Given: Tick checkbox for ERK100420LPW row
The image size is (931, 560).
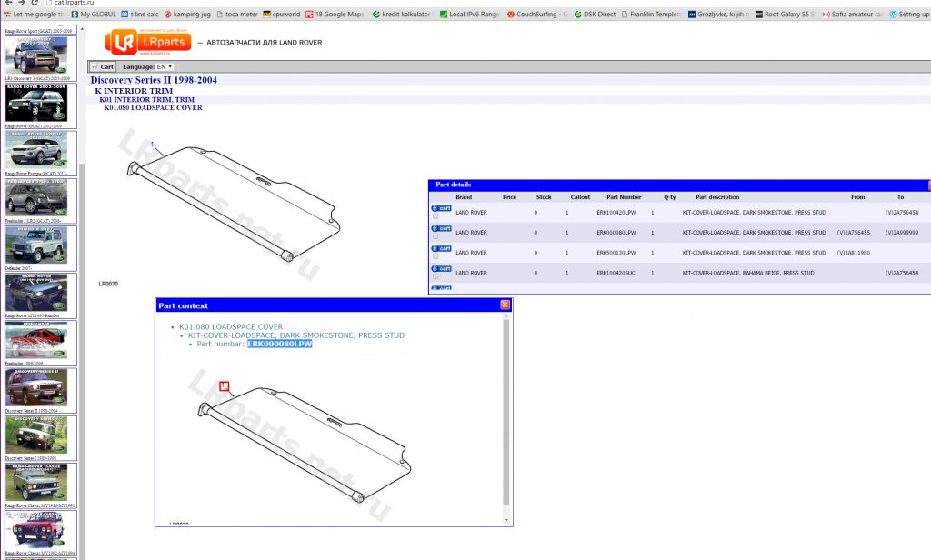Looking at the screenshot, I should coord(435,216).
